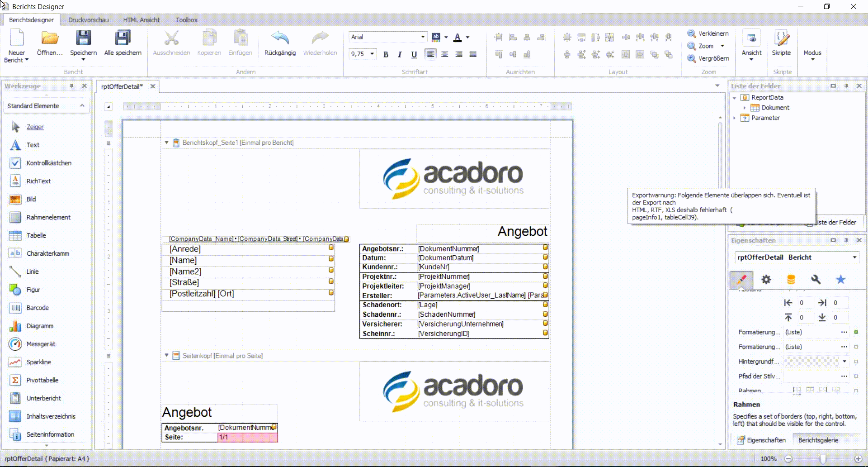868x467 pixels.
Task: Open the rptOfferDetail Bericht object dropdown
Action: tap(854, 257)
